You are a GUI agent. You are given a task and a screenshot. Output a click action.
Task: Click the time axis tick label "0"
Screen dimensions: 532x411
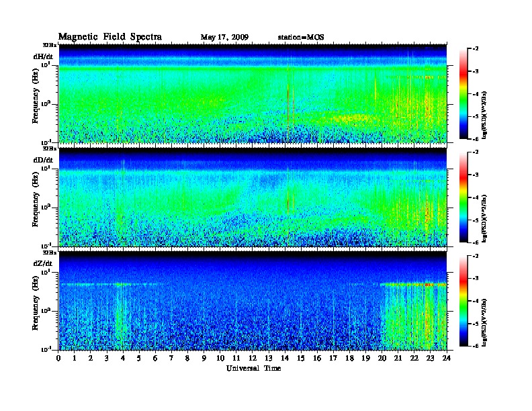[58, 358]
